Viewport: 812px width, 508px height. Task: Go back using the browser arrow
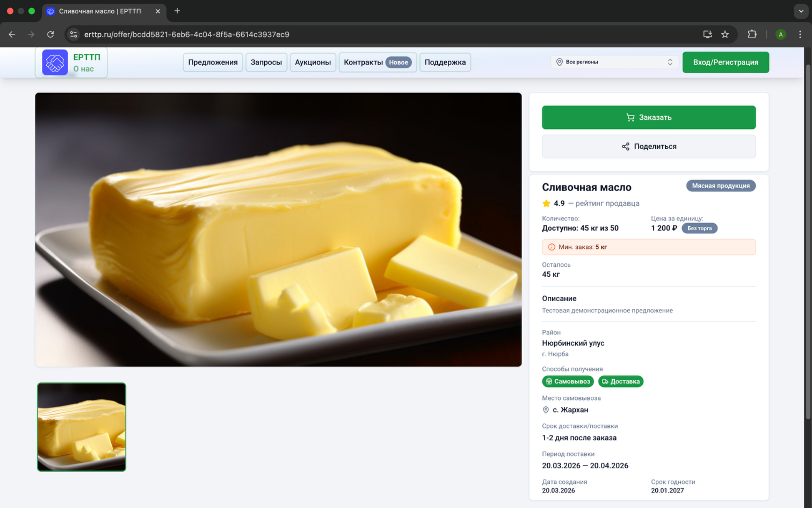point(12,35)
